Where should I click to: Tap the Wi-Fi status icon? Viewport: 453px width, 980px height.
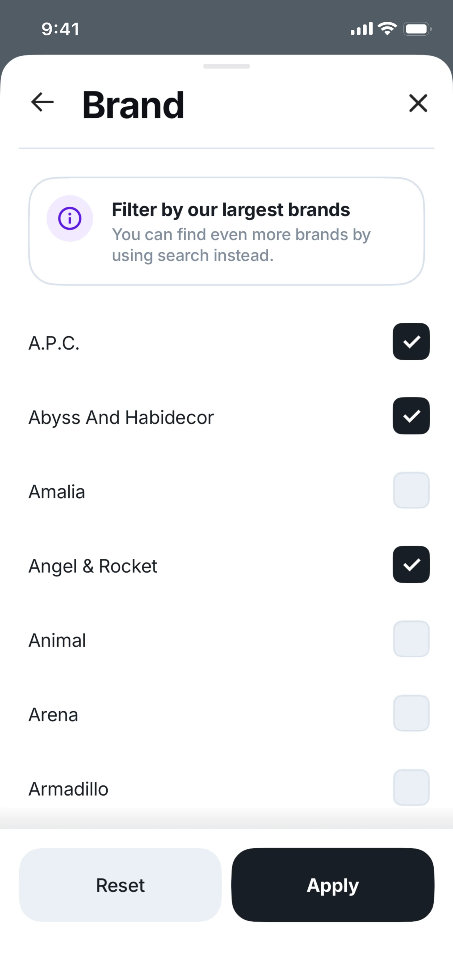[x=387, y=29]
